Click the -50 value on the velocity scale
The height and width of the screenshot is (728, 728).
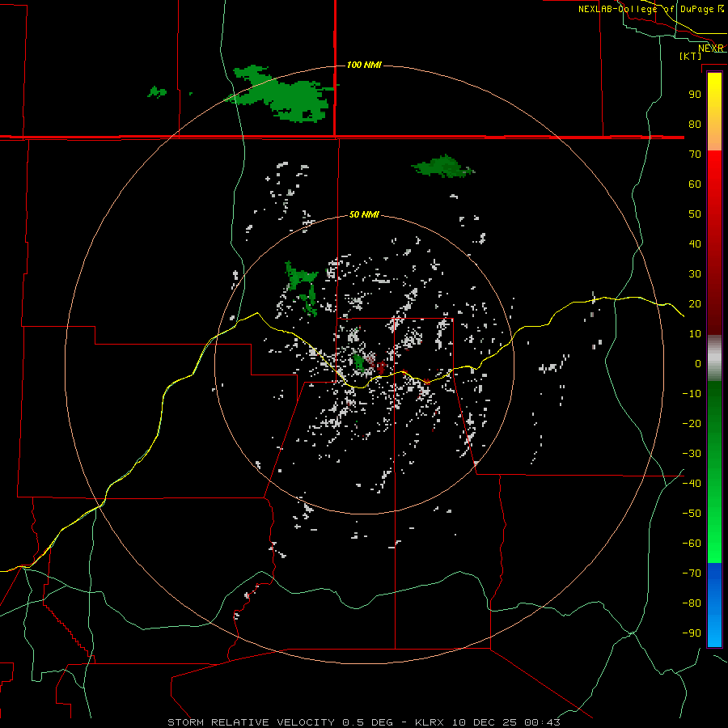tap(692, 514)
